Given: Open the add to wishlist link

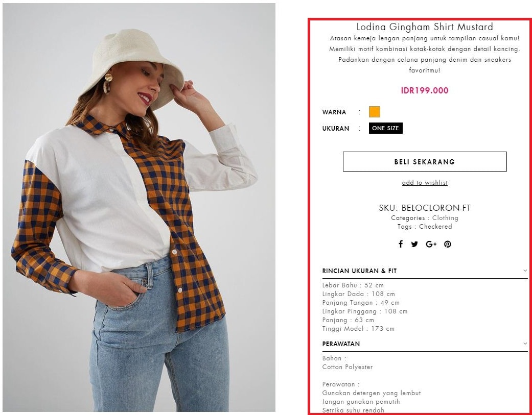Looking at the screenshot, I should pyautogui.click(x=425, y=183).
